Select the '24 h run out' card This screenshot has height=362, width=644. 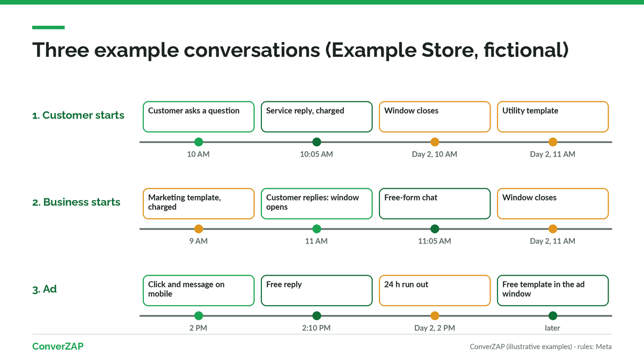(435, 290)
